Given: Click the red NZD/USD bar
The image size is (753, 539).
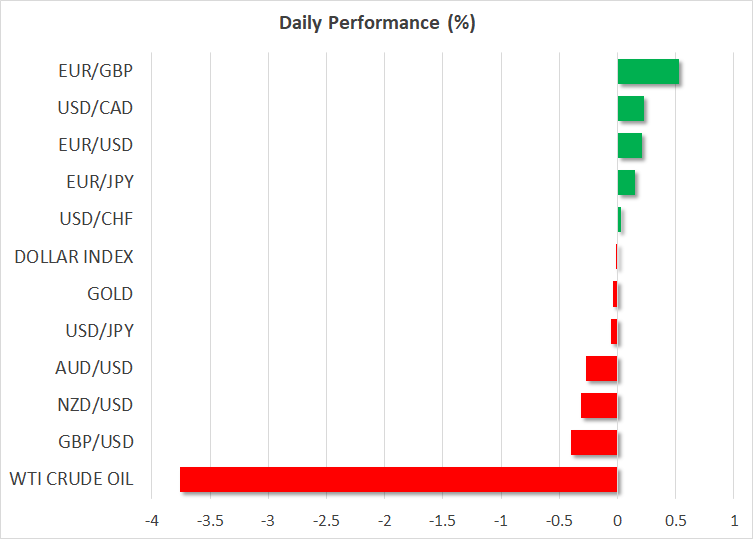Looking at the screenshot, I should pos(599,405).
